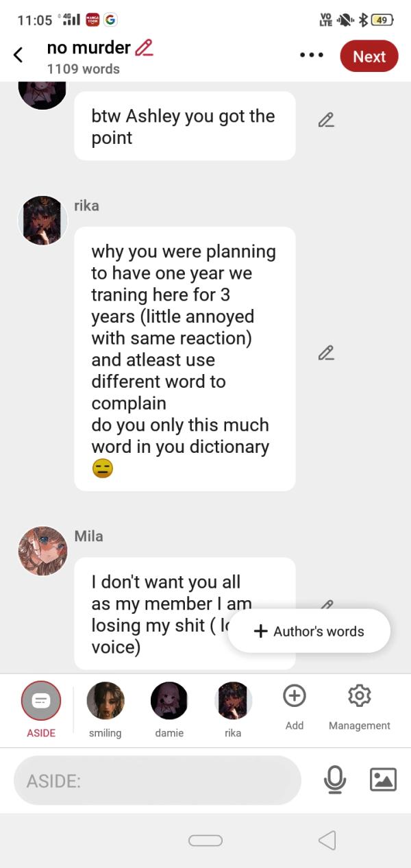Choose rika in the character bar

[233, 702]
